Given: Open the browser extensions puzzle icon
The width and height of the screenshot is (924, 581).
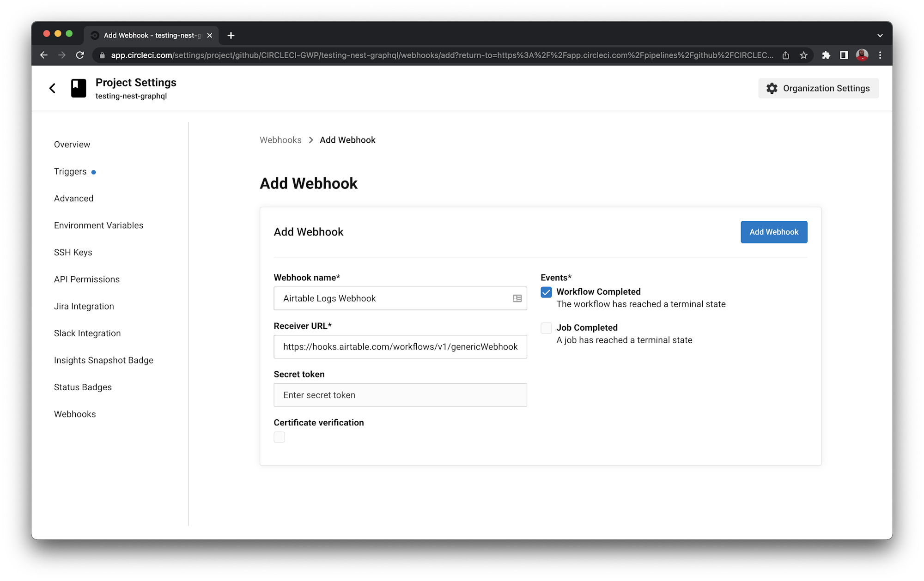Looking at the screenshot, I should click(827, 55).
